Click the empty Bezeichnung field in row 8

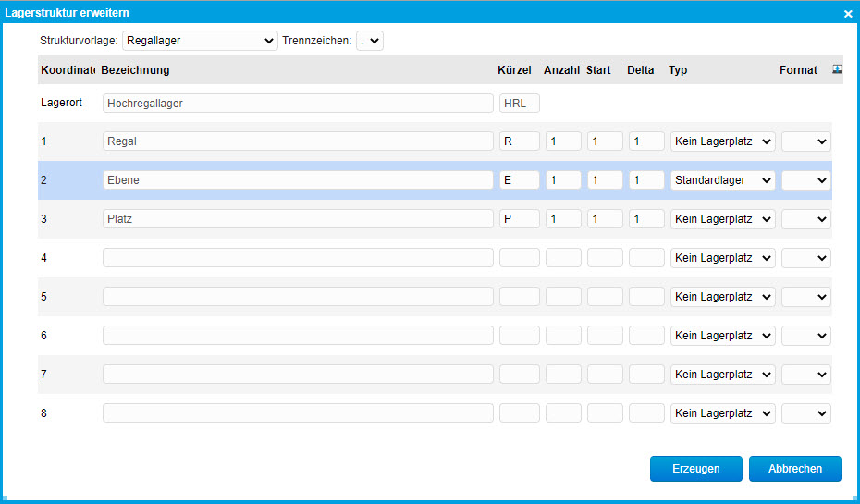point(298,413)
